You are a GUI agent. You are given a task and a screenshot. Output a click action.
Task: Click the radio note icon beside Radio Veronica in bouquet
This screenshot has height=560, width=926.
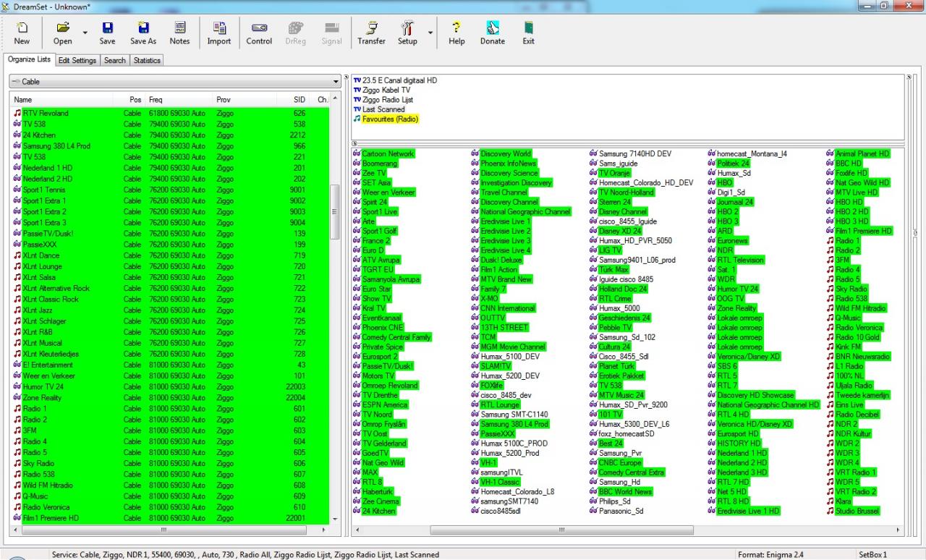[x=831, y=328]
